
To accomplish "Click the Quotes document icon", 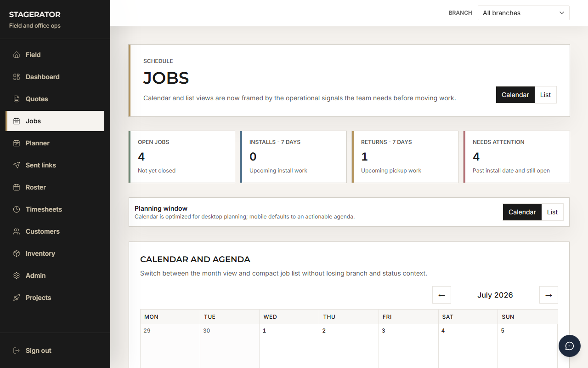I will (17, 99).
